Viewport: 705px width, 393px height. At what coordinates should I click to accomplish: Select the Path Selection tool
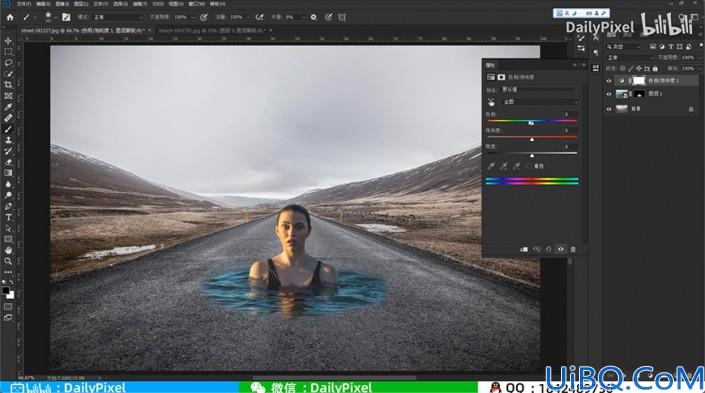point(8,228)
